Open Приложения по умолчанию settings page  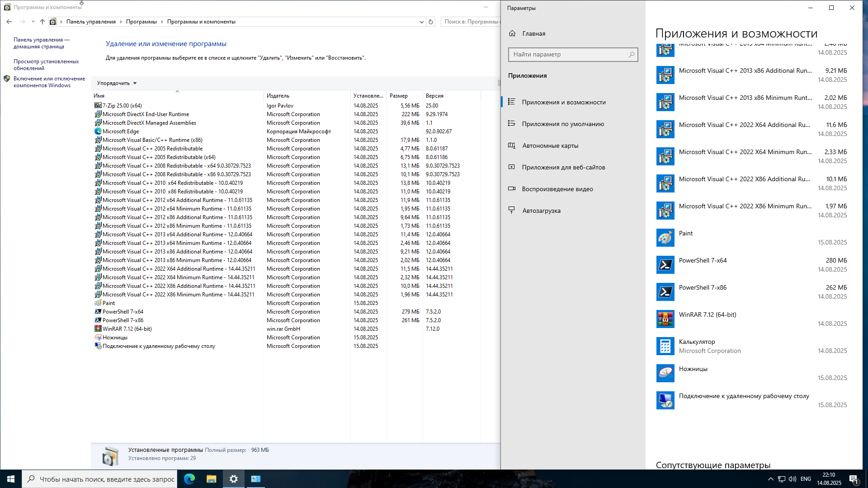point(573,124)
